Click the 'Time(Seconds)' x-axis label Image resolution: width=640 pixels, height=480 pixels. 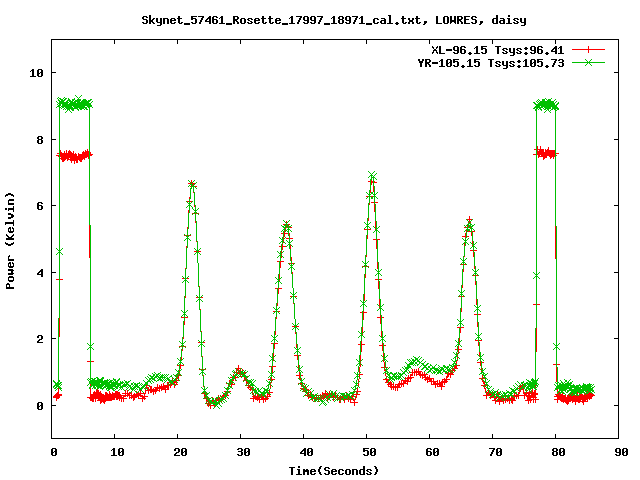tap(334, 471)
